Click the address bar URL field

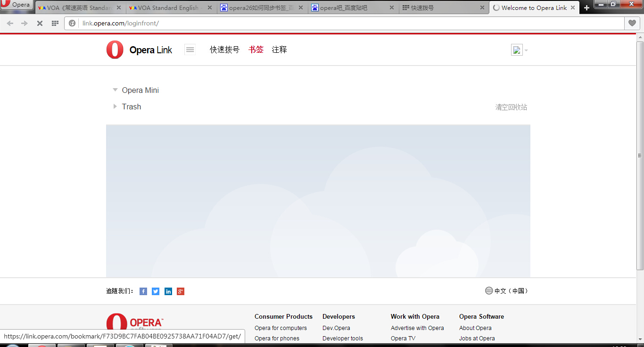click(x=344, y=23)
